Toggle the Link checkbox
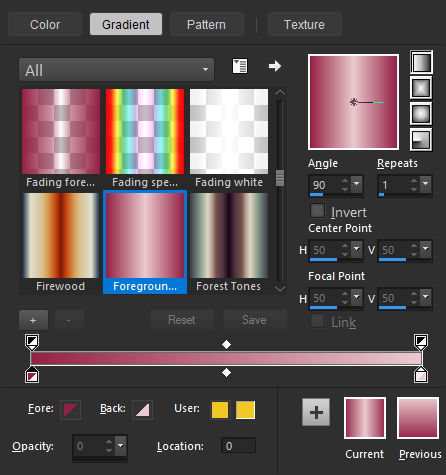 tap(317, 321)
